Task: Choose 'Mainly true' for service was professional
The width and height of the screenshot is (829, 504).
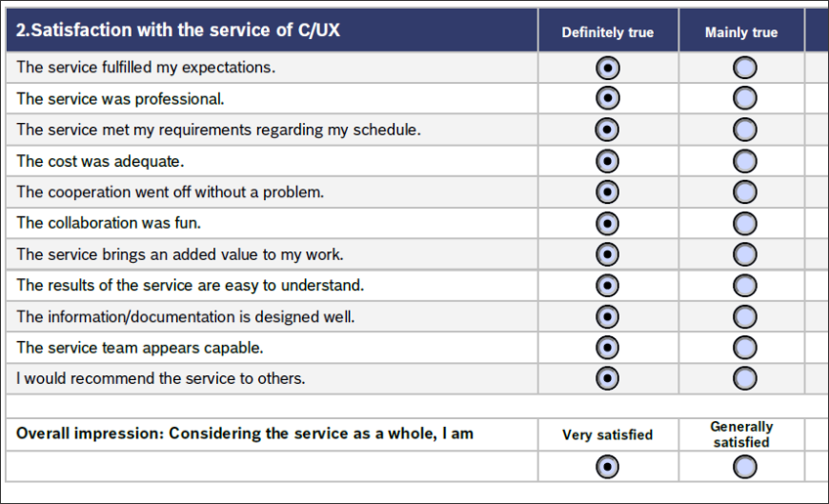Action: pos(744,99)
